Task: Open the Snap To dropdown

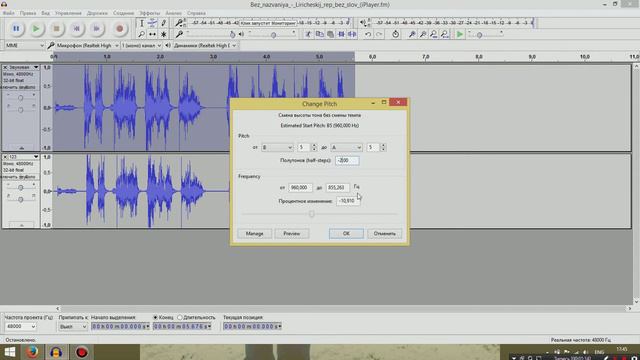Action: pos(73,327)
